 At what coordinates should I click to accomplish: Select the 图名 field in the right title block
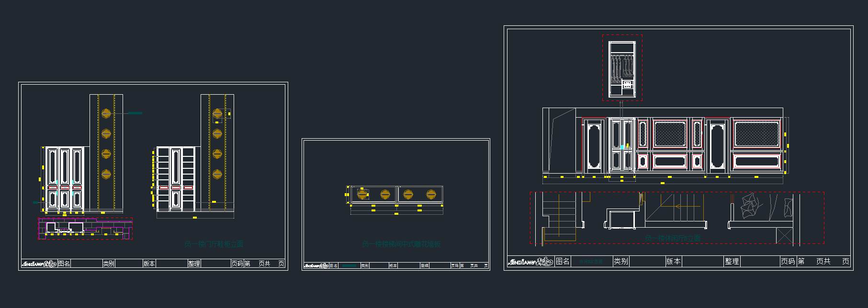[563, 262]
